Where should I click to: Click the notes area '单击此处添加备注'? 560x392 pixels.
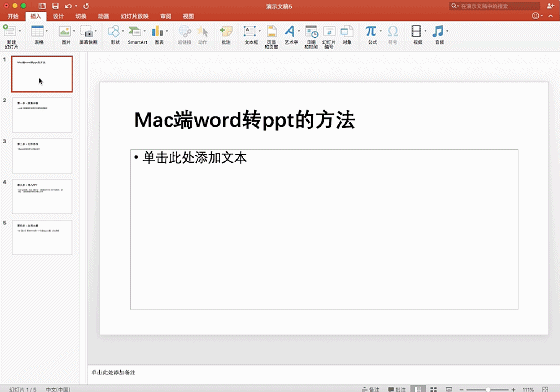click(x=113, y=372)
